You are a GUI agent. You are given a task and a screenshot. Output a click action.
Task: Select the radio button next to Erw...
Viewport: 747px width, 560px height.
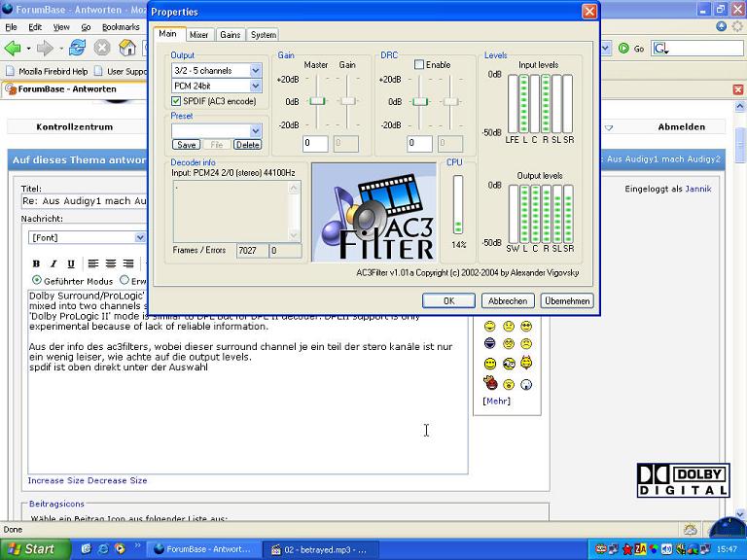124,280
